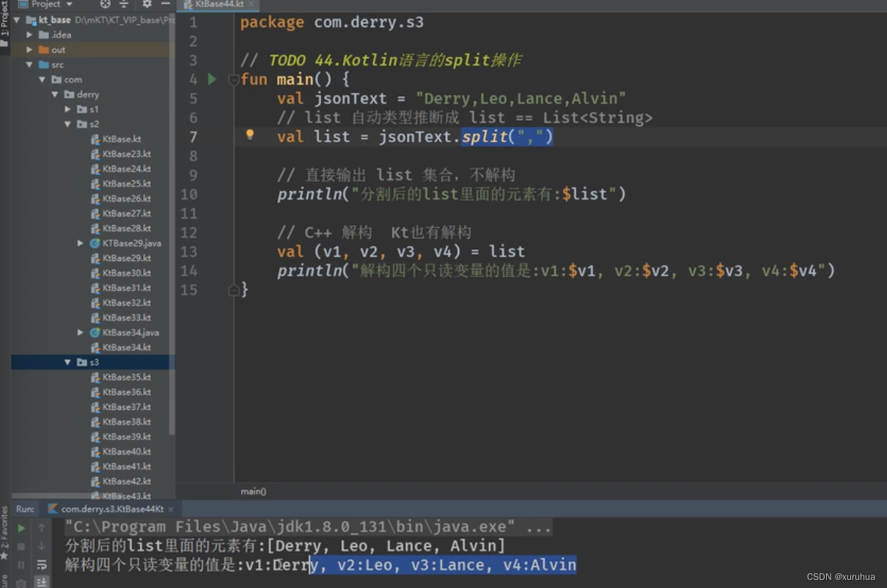Select KtBase41.kt file
This screenshot has height=588, width=887.
(121, 466)
